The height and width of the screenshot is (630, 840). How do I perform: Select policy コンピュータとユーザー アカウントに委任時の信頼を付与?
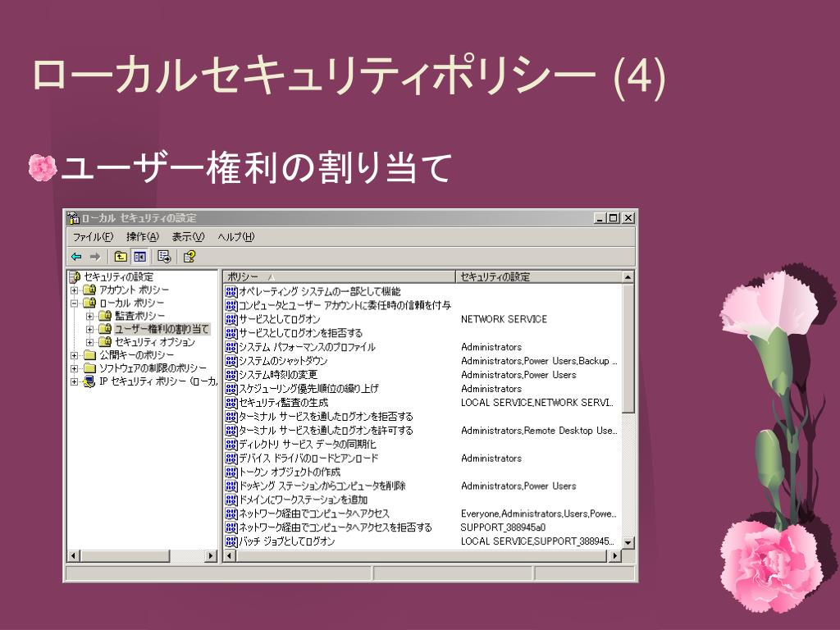tap(345, 305)
